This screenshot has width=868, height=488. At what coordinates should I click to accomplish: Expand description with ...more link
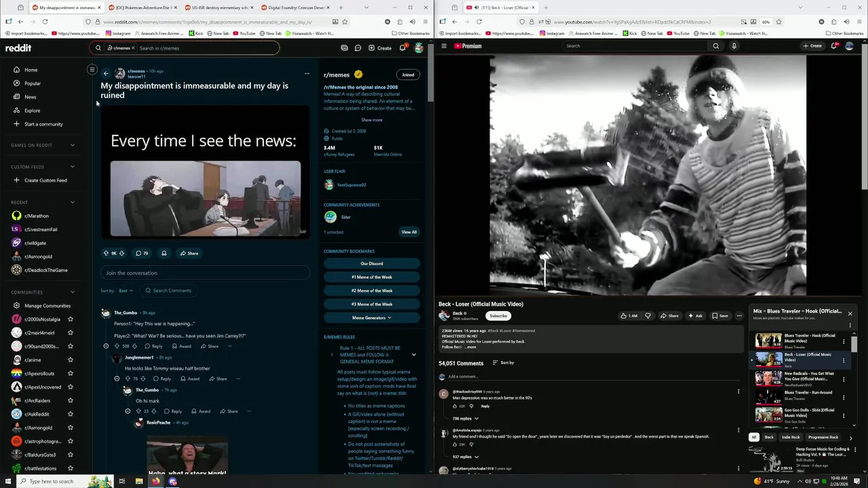(470, 347)
